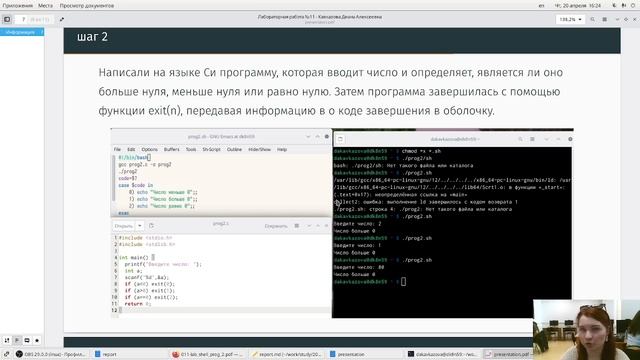The height and width of the screenshot is (360, 640).
Task: Switch sidebar to thumbnails view icon
Action: (x=7, y=340)
